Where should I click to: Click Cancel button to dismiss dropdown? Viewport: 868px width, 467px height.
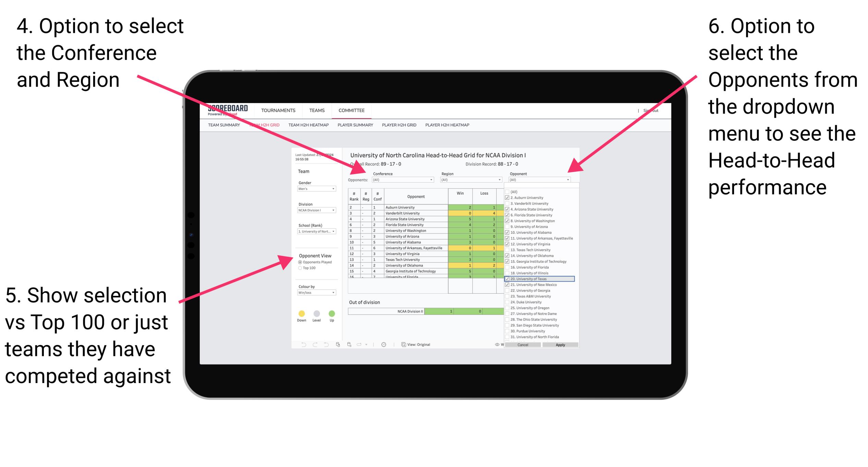click(521, 344)
